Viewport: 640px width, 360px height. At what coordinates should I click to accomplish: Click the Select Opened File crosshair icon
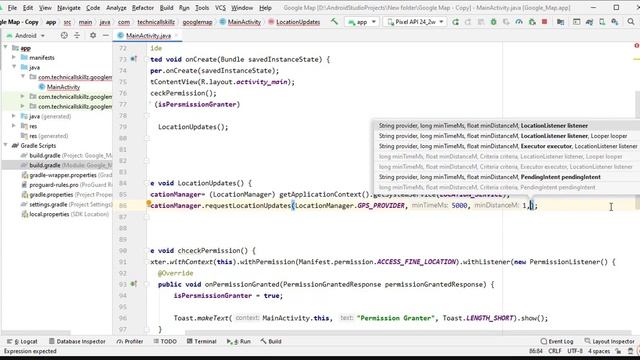coord(64,36)
